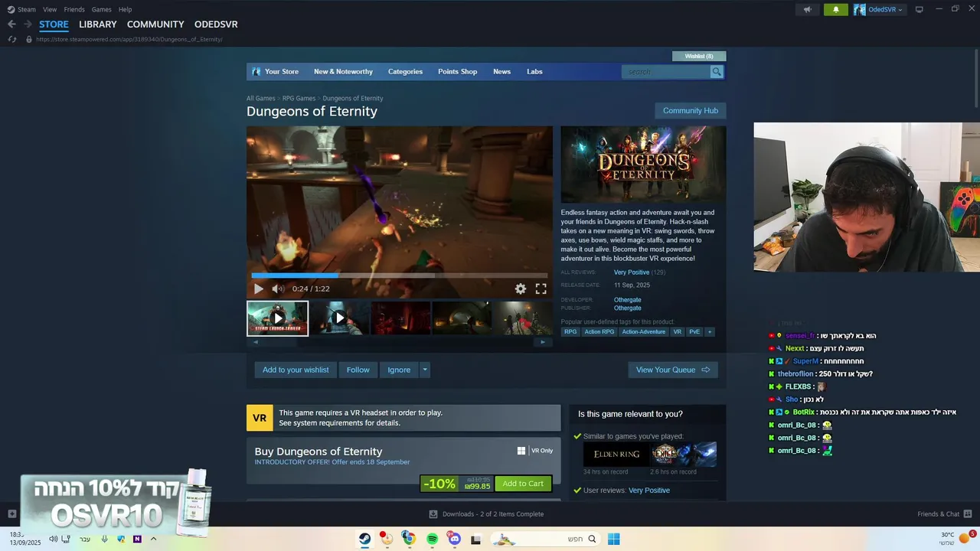This screenshot has height=551, width=980.
Task: Add game to your wishlist
Action: pyautogui.click(x=296, y=370)
